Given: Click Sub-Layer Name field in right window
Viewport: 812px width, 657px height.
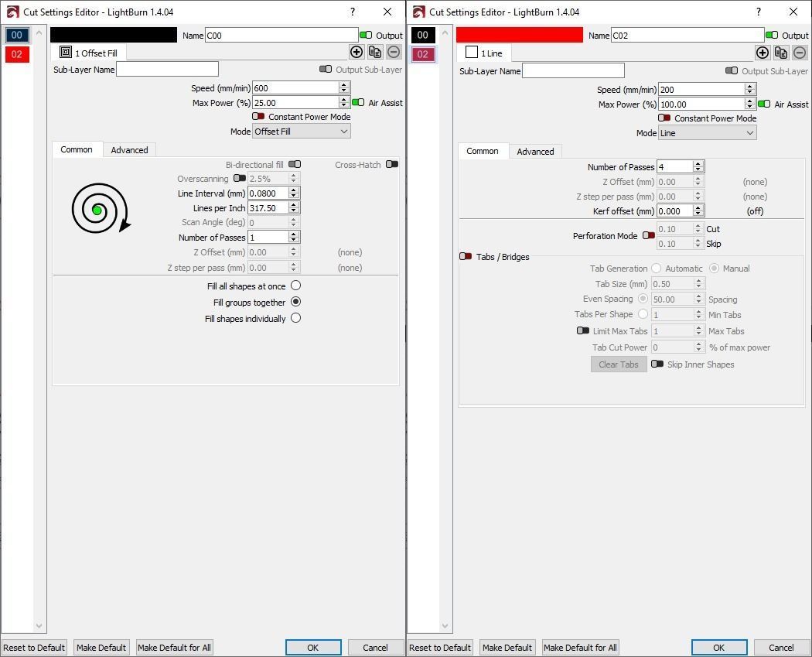Looking at the screenshot, I should 573,71.
